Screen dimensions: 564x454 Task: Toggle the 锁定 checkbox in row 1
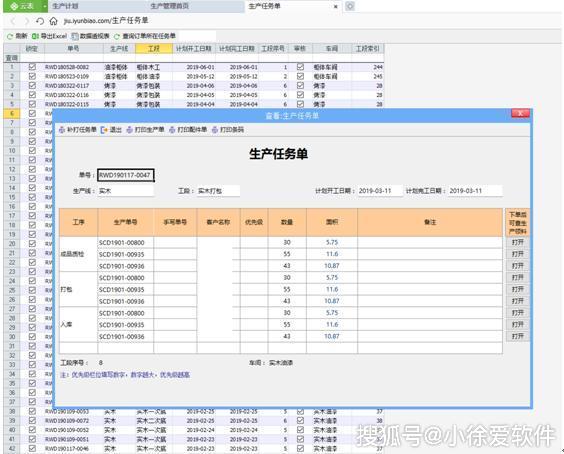click(x=32, y=67)
